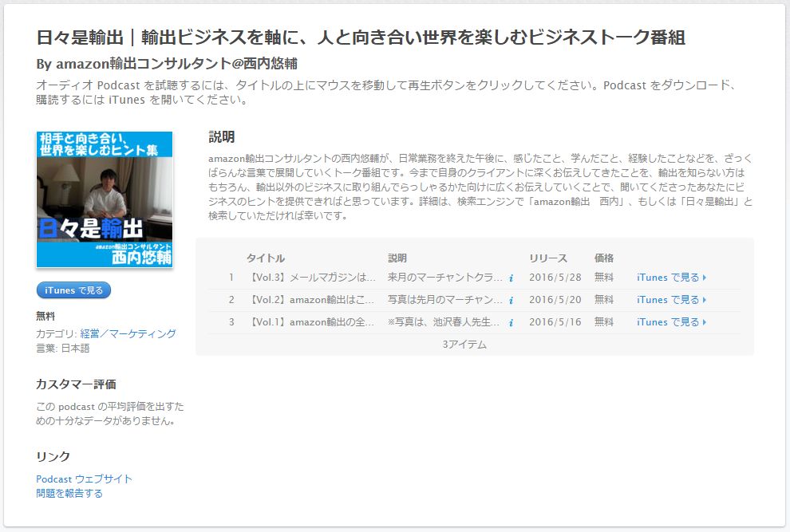Open the 経営／マーケティング category link
This screenshot has height=532, width=790.
tap(128, 333)
